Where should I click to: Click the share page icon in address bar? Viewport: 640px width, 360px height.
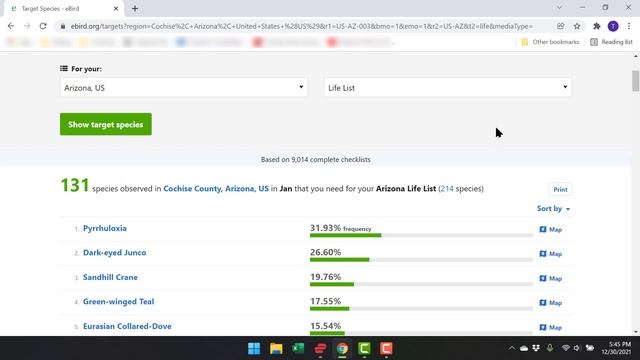560,26
